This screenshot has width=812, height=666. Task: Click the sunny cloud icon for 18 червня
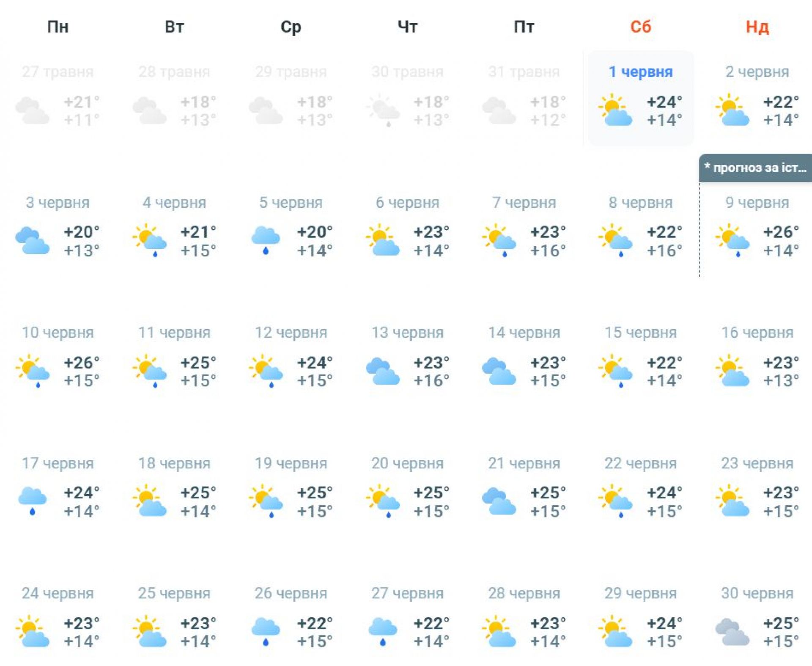coord(149,501)
